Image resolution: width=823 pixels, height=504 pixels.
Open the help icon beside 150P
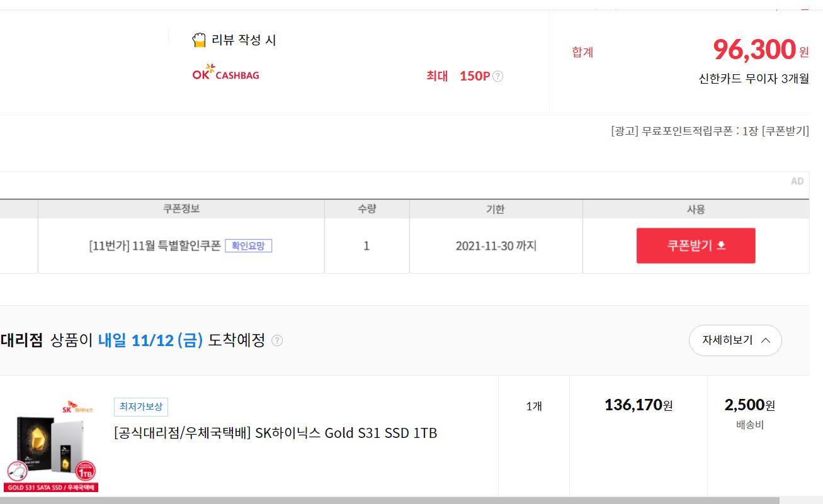point(497,76)
